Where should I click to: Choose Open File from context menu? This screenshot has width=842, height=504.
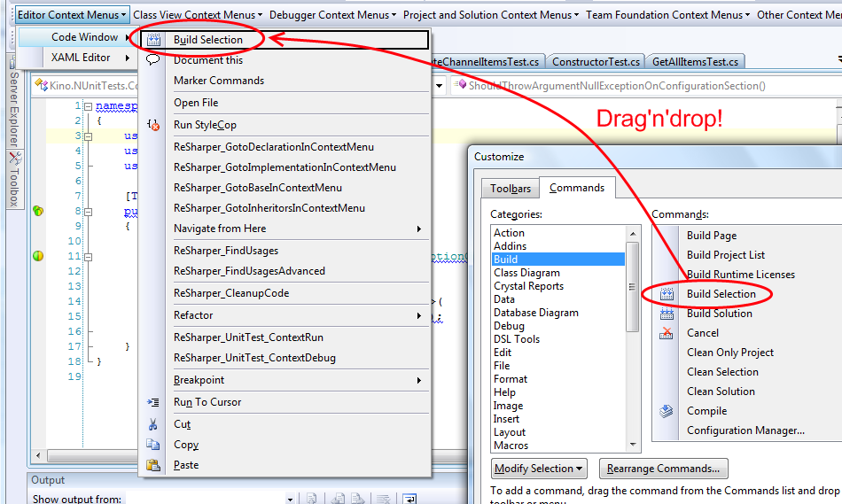pos(196,103)
